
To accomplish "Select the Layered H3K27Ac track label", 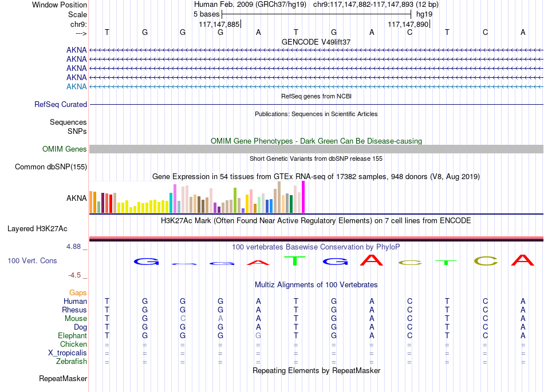I will pos(37,229).
